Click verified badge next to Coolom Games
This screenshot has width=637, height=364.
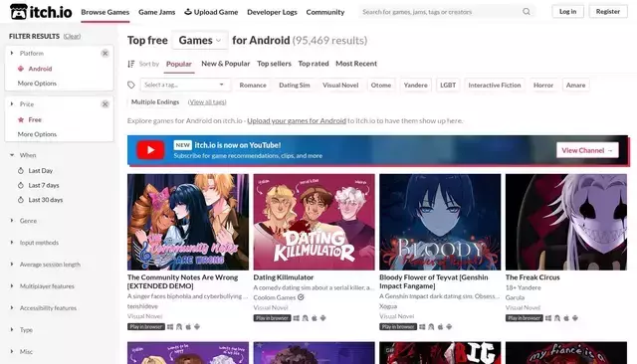301,297
